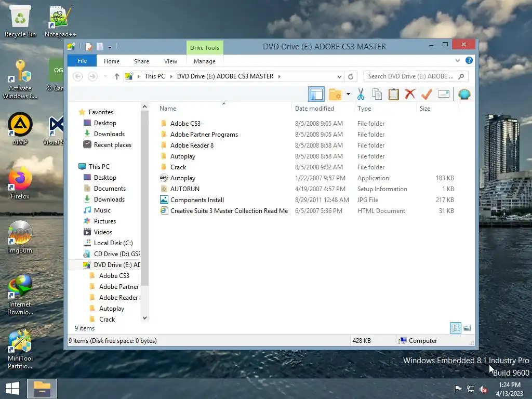The width and height of the screenshot is (532, 399).
Task: Click the search magnifier icon
Action: point(461,76)
